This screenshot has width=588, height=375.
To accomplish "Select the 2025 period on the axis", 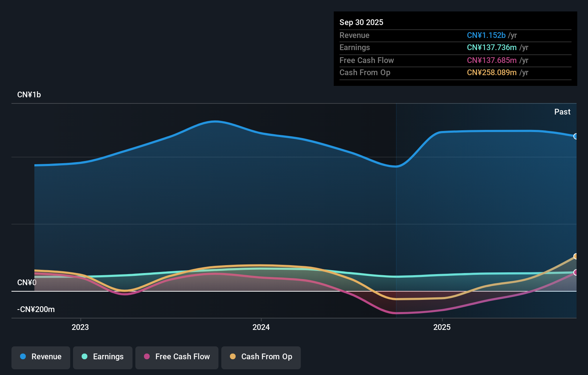I will (x=442, y=327).
